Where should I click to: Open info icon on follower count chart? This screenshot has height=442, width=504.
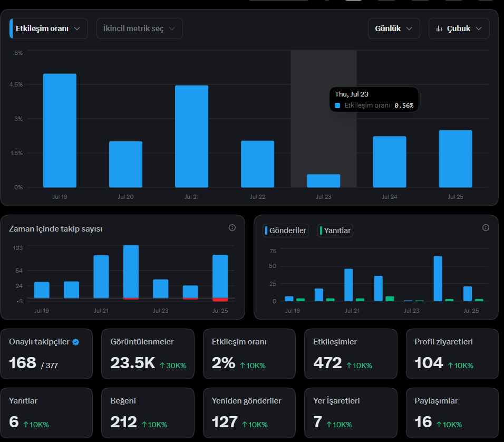[232, 228]
